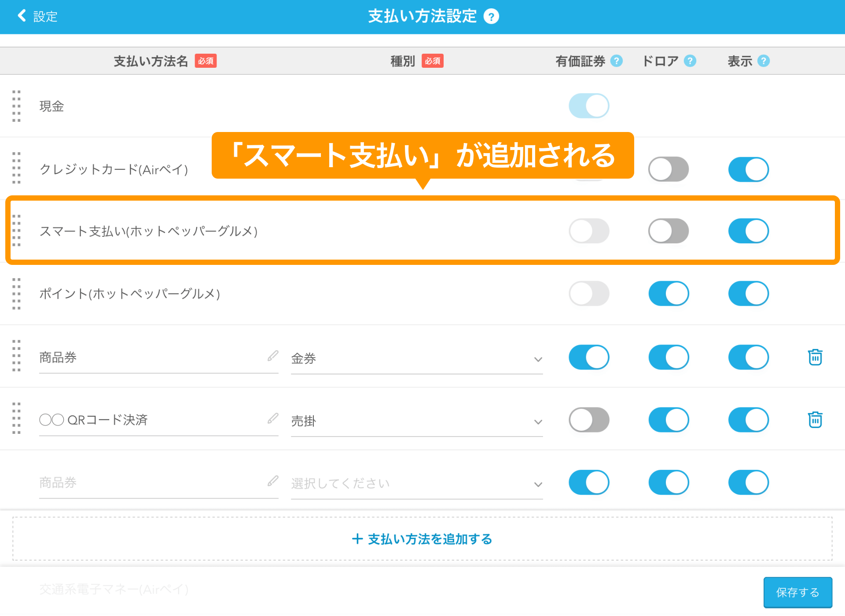This screenshot has height=616, width=845.
Task: Enable the ドロア toggle for スマート支払い
Action: coord(669,231)
